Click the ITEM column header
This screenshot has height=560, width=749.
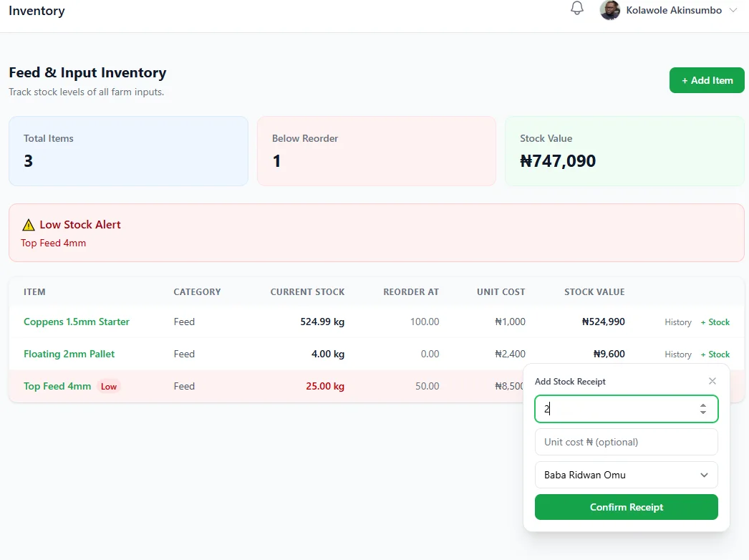(34, 292)
